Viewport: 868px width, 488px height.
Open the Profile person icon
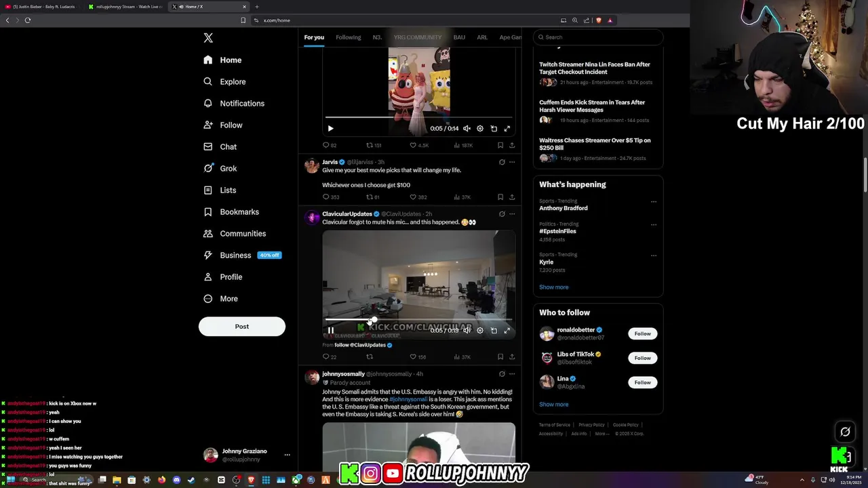[x=208, y=277]
